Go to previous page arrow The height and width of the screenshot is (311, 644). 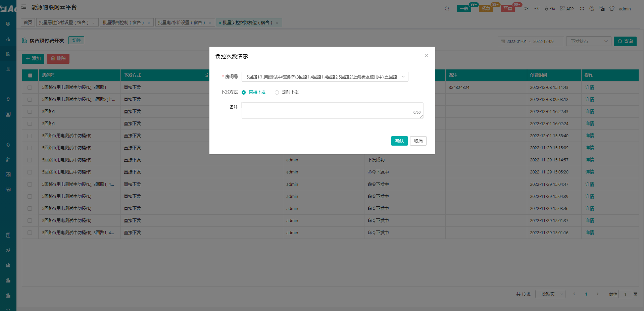point(574,294)
